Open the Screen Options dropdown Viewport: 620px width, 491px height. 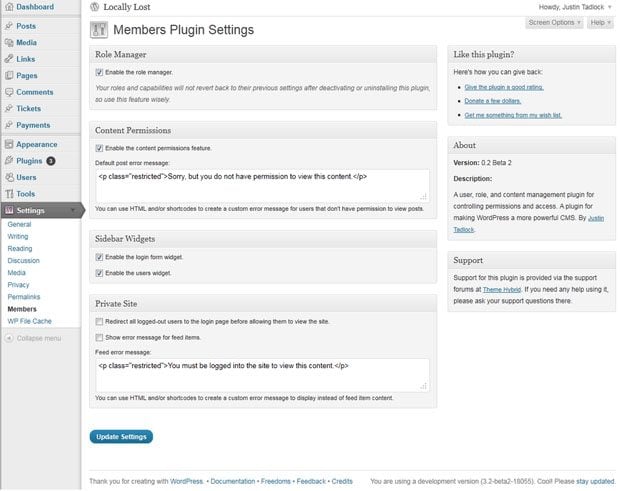pyautogui.click(x=553, y=22)
